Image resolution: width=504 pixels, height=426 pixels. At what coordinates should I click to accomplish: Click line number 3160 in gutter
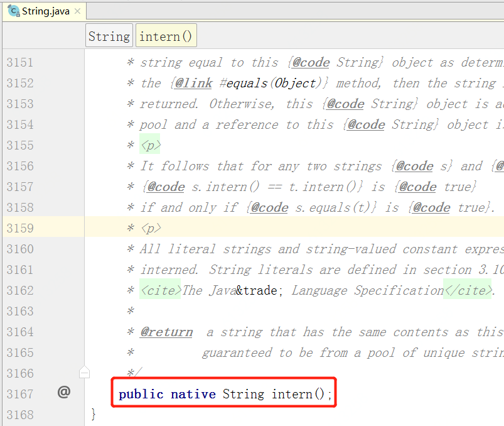[x=20, y=249]
